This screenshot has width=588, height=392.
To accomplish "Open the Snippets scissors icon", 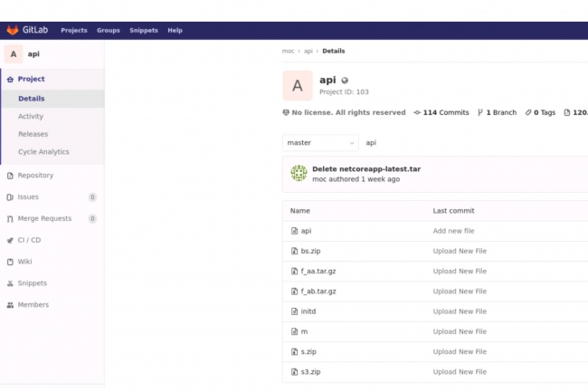I will (10, 283).
